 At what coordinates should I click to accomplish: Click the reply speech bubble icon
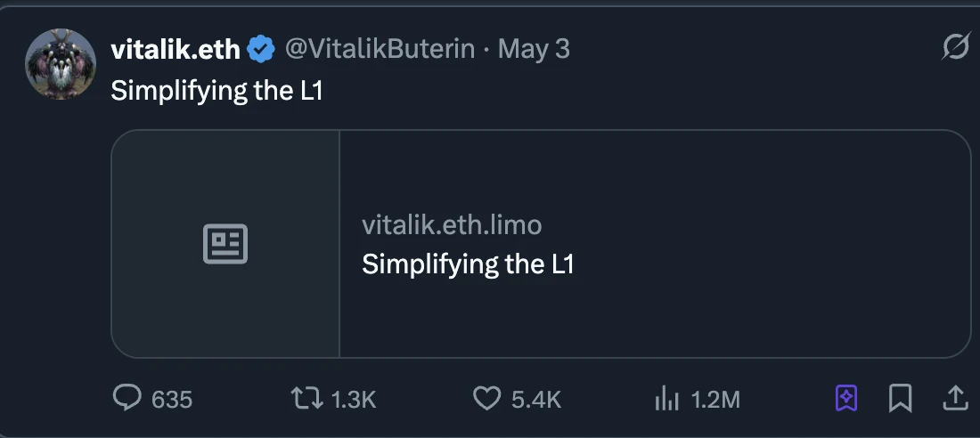(x=127, y=399)
